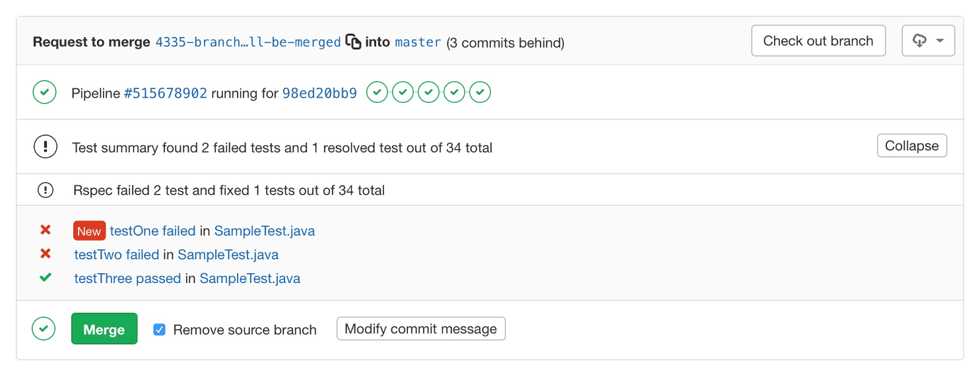The width and height of the screenshot is (980, 382).
Task: Click the test summary exclamation icon
Action: click(x=45, y=146)
